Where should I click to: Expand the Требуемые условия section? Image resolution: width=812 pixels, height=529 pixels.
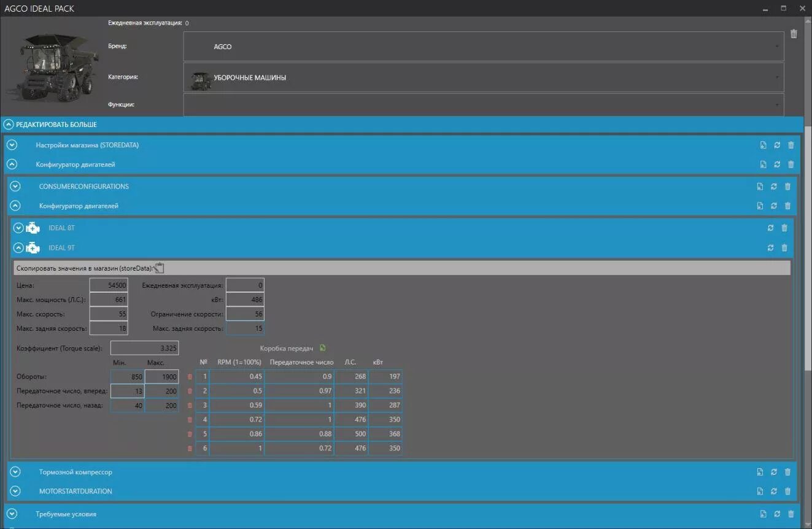point(12,514)
